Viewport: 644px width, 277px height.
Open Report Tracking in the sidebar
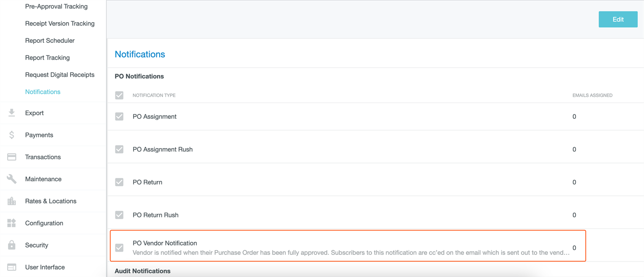point(47,58)
